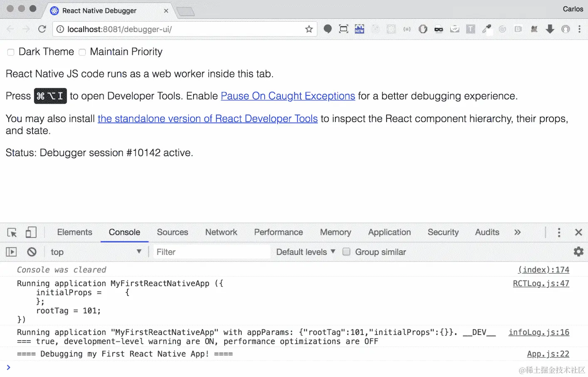Enable the Maintain Priority checkbox
The image size is (588, 377).
[x=82, y=52]
